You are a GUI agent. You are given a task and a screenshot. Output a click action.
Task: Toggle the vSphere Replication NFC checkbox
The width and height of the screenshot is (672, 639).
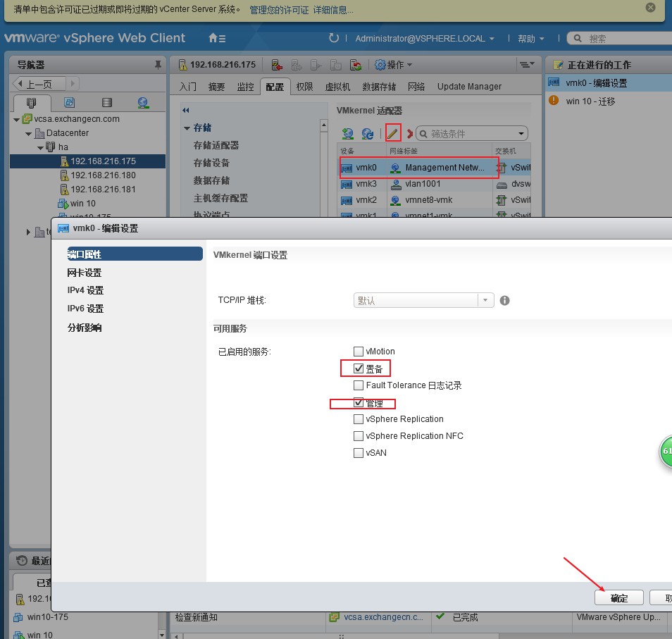click(x=359, y=436)
